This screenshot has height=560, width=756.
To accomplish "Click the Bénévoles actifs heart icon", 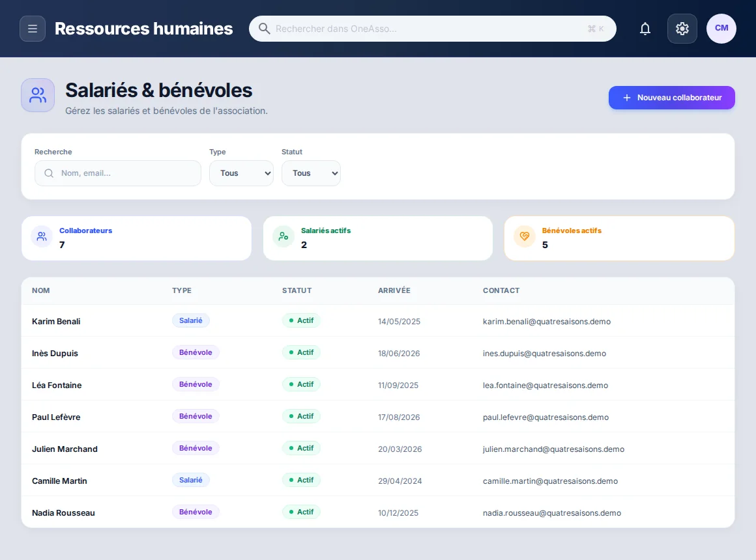I will click(525, 236).
